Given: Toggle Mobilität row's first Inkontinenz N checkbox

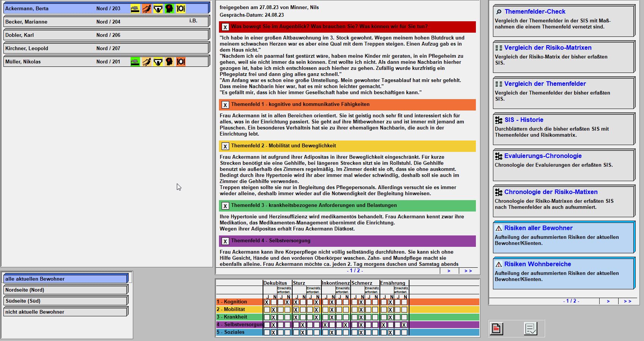Looking at the screenshot, I should point(332,310).
